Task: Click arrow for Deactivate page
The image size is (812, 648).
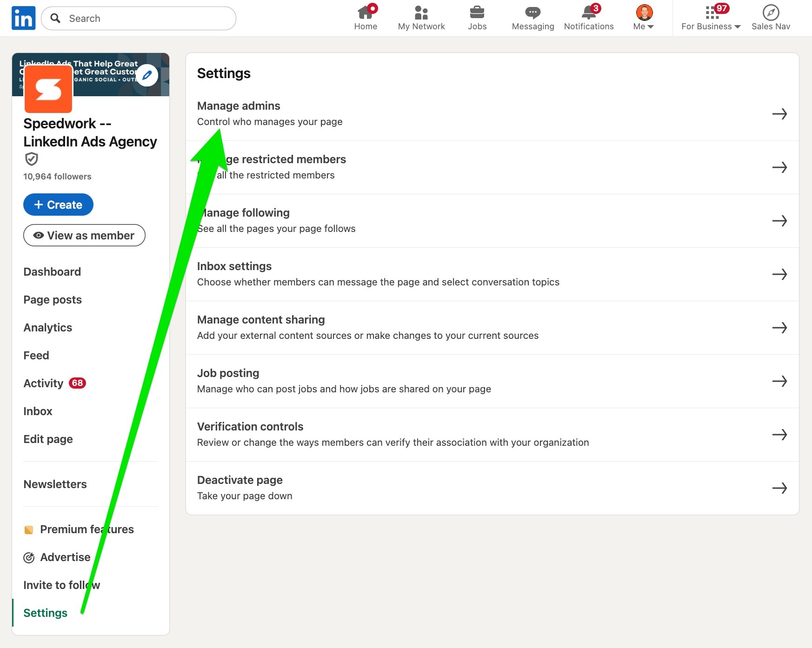Action: click(779, 488)
